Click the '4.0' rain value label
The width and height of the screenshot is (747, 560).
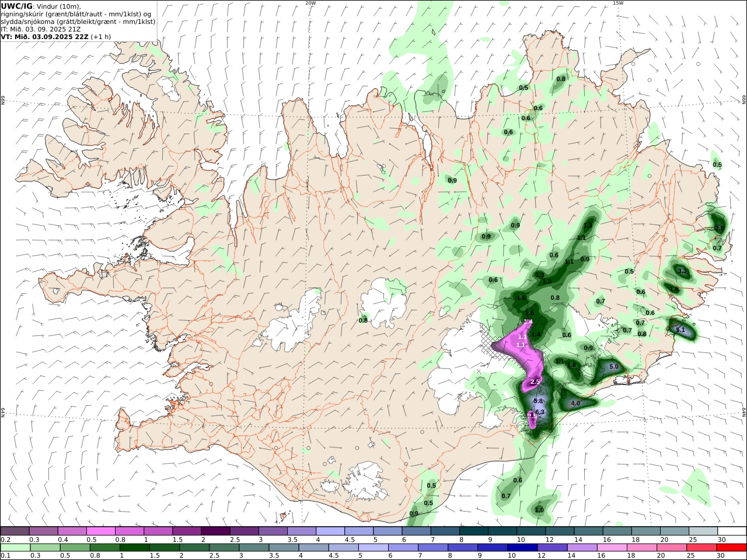coord(575,404)
